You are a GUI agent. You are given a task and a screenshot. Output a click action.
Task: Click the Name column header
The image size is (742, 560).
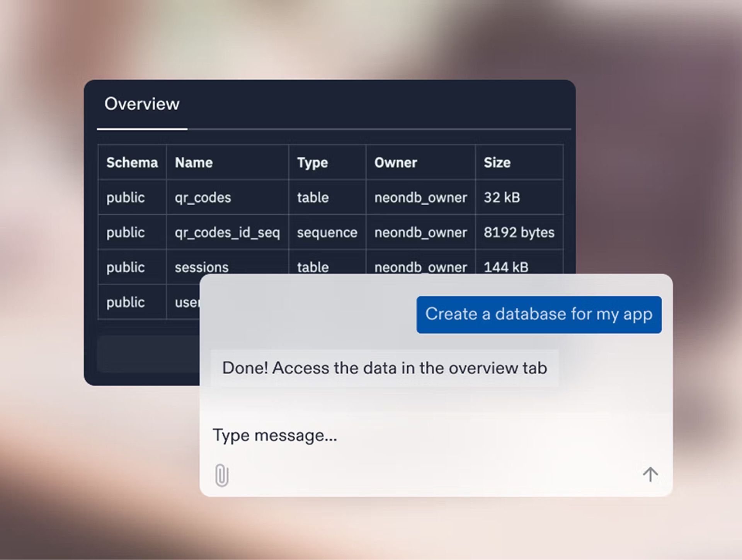(x=194, y=163)
